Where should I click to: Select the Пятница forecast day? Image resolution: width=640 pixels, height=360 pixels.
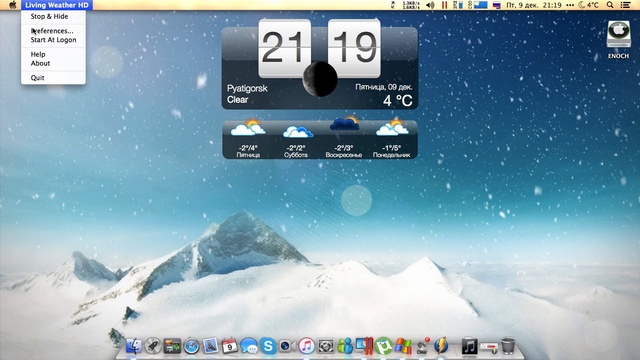coord(248,140)
